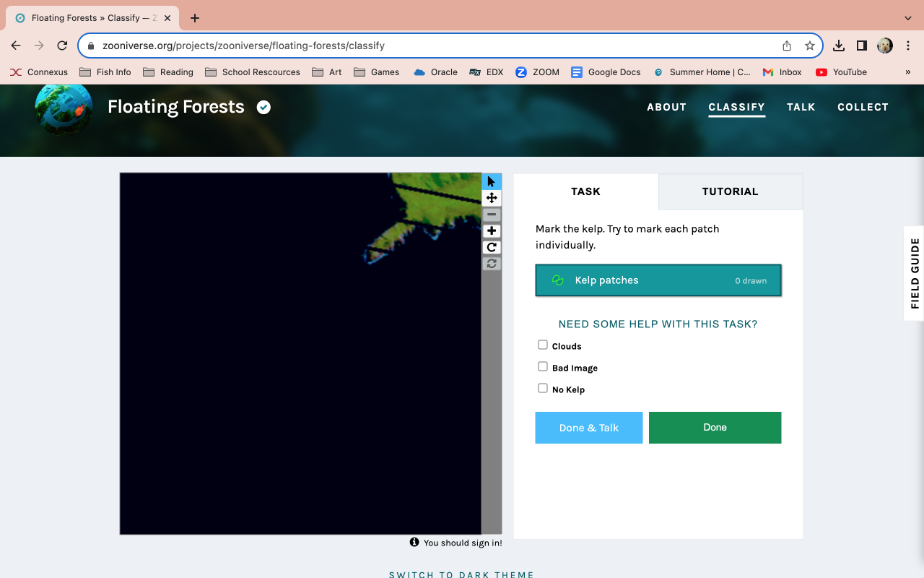Check the Clouds checkbox
Image resolution: width=924 pixels, height=578 pixels.
[543, 345]
